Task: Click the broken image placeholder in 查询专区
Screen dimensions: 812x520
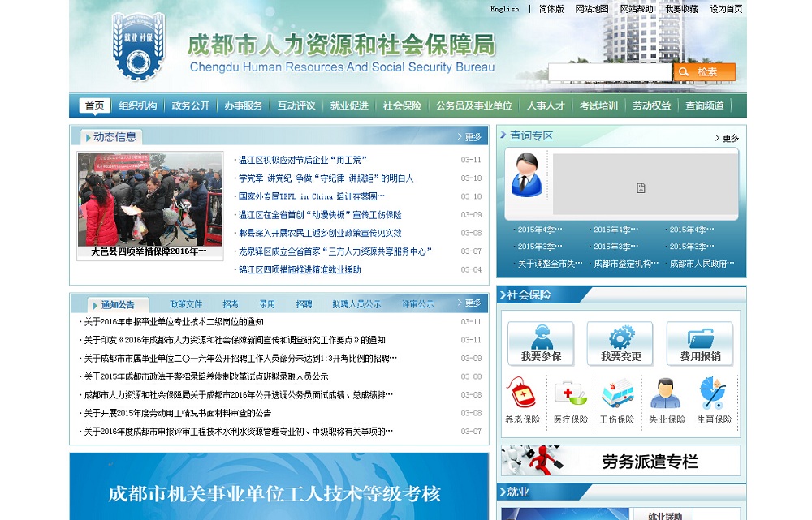Action: pos(645,183)
